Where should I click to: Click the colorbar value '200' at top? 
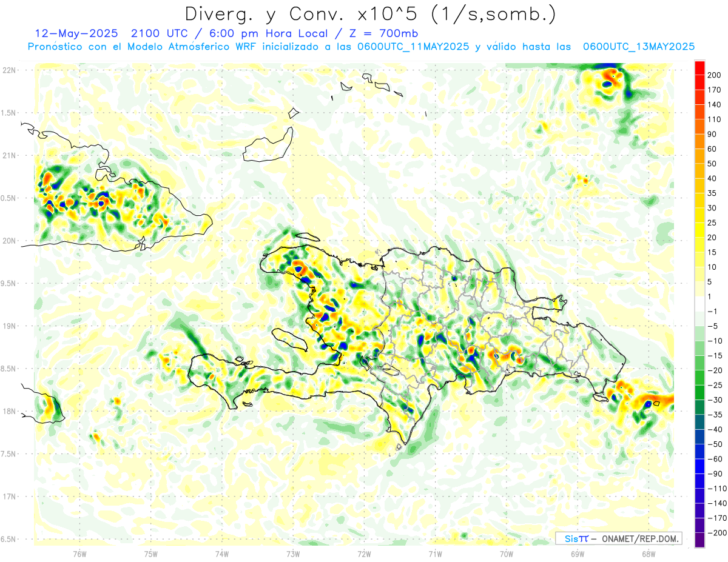pyautogui.click(x=714, y=75)
